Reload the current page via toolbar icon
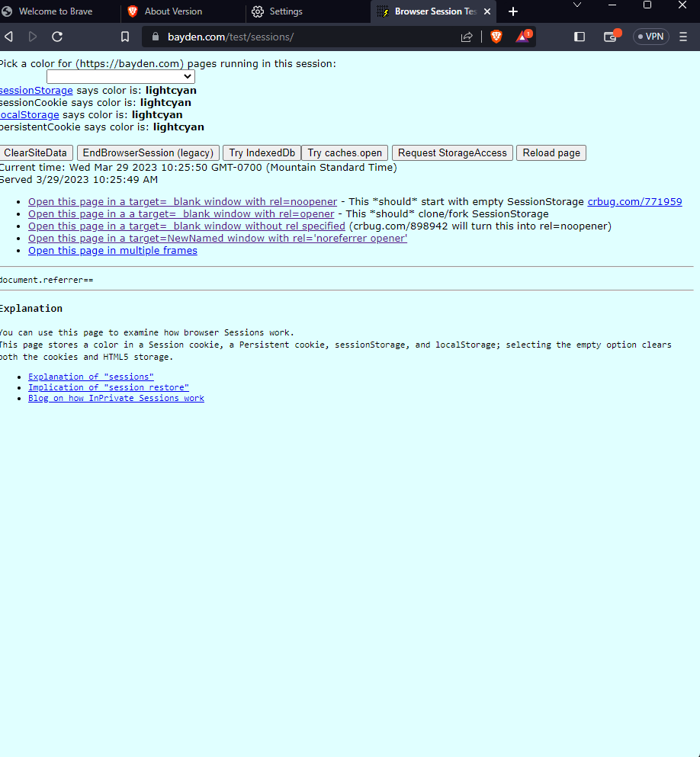 57,36
